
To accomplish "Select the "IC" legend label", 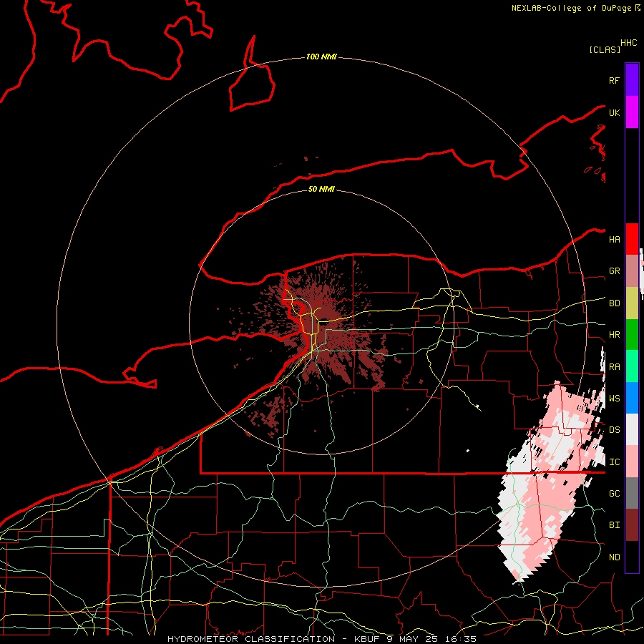I will (x=614, y=462).
